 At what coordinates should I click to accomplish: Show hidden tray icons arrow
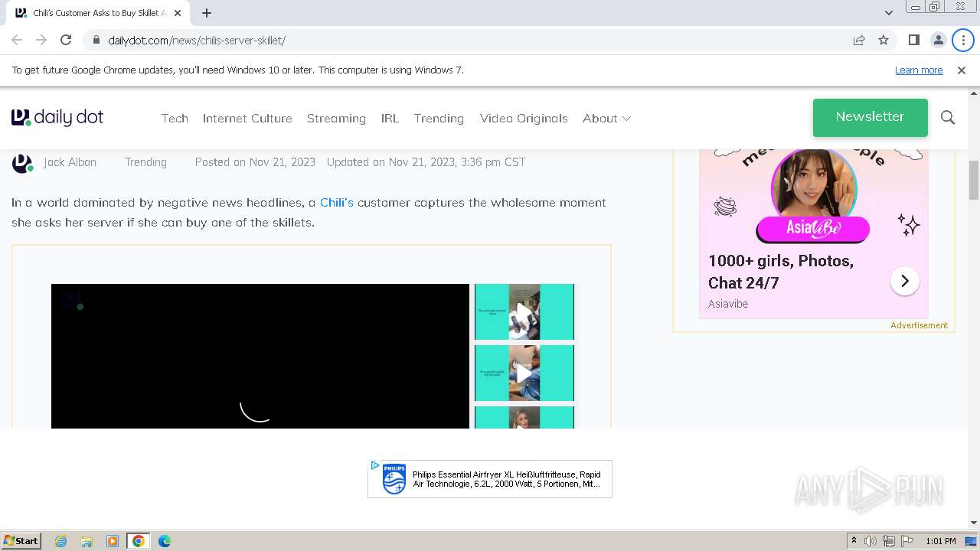[x=854, y=541]
